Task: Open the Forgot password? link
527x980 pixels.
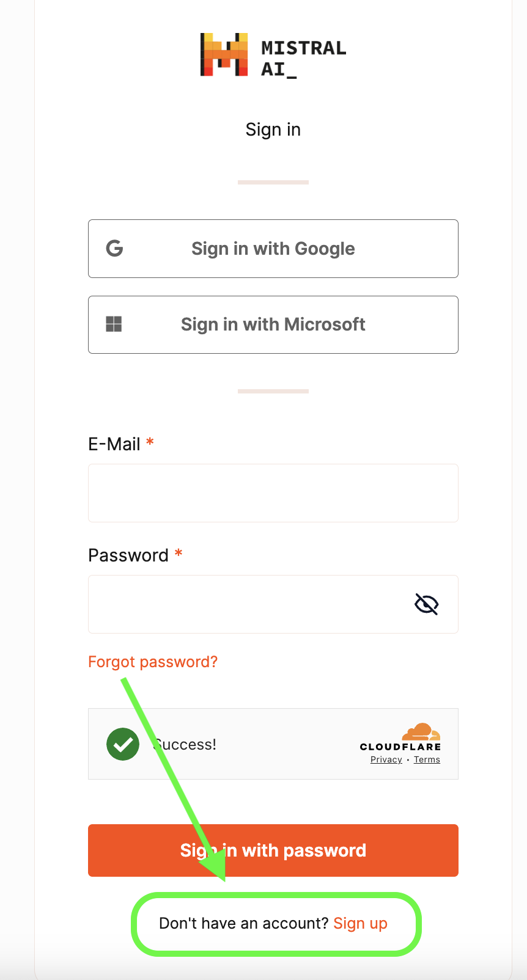Action: pos(153,662)
